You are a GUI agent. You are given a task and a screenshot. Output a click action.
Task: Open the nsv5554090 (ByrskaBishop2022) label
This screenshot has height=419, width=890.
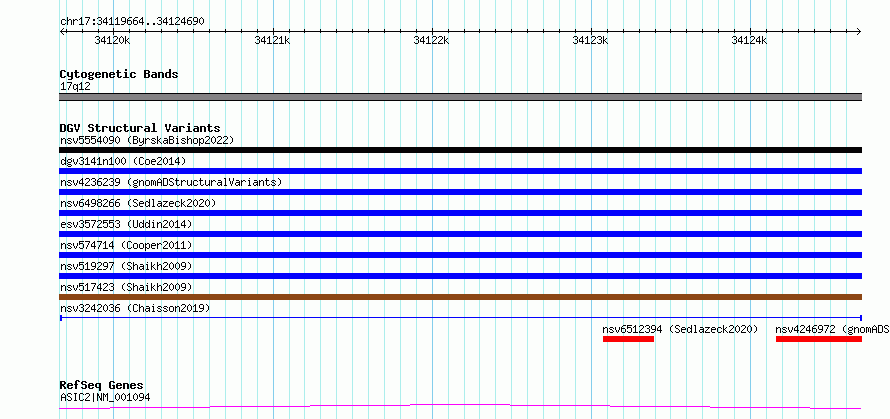pos(147,140)
